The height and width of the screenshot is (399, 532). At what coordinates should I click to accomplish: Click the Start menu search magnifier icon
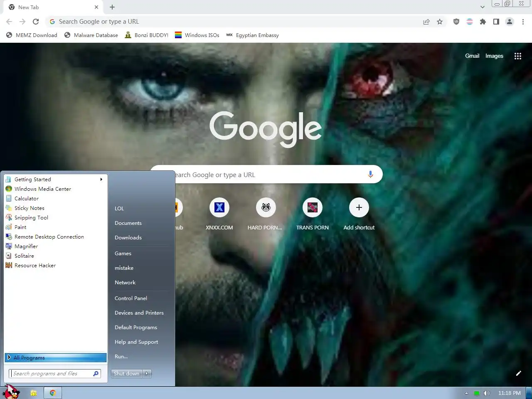pos(96,374)
